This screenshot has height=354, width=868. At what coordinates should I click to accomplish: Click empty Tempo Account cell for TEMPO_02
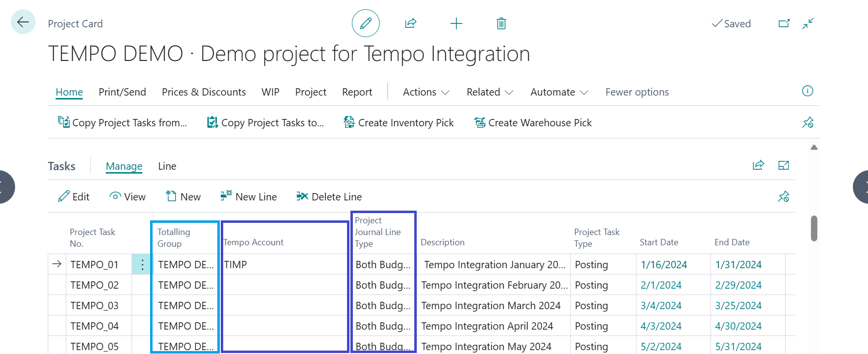tap(285, 285)
